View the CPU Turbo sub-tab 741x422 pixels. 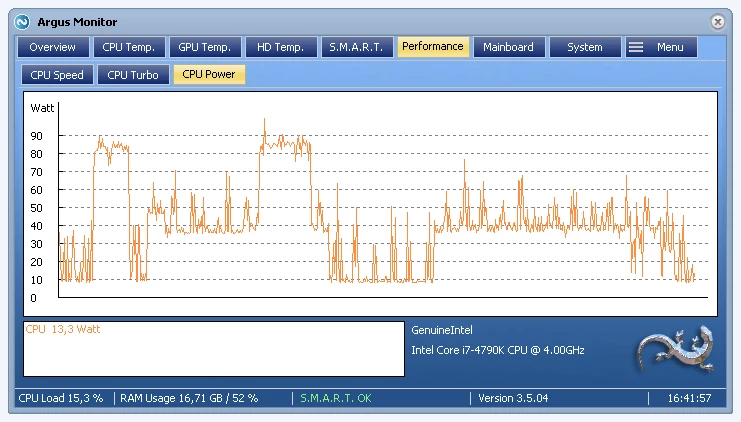click(133, 75)
